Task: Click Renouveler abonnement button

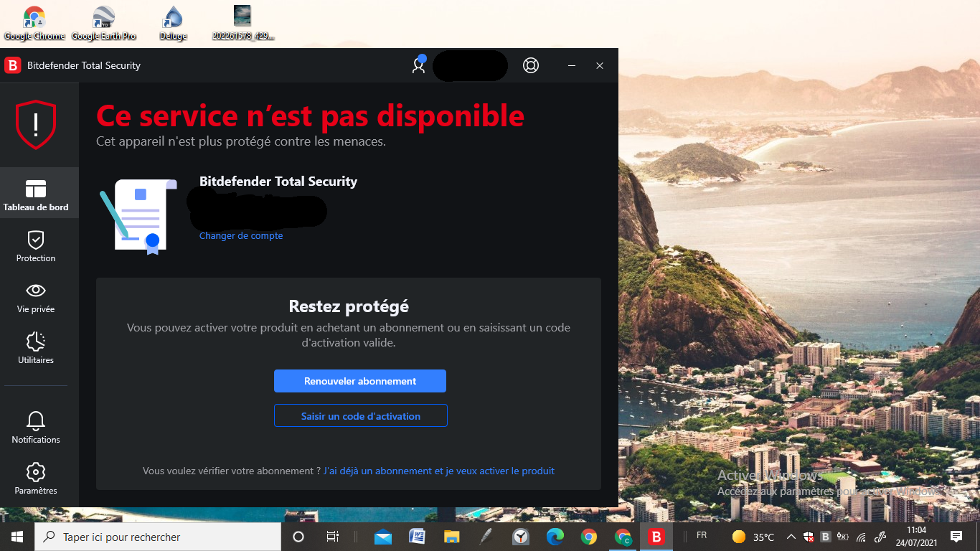Action: [360, 381]
